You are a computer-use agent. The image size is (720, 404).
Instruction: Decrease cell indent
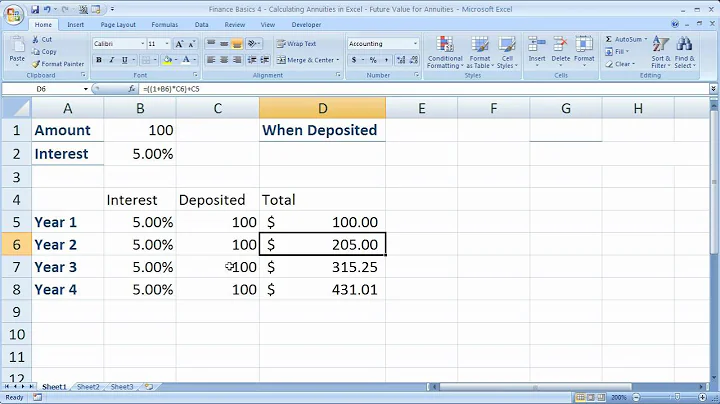[x=252, y=60]
